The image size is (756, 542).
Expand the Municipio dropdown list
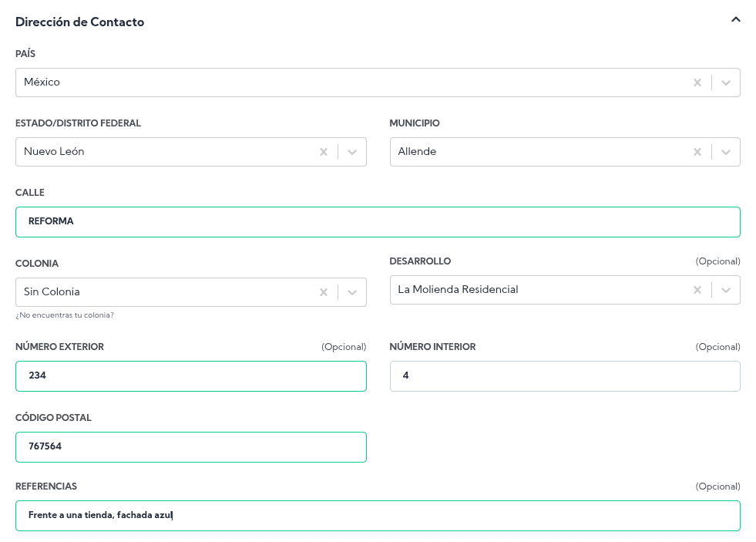(726, 152)
